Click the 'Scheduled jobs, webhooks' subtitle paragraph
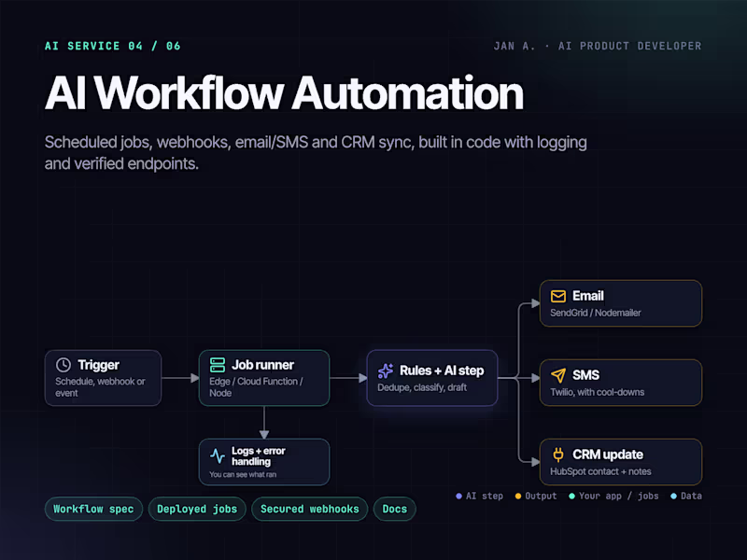Screen dimensions: 747x560 point(316,153)
